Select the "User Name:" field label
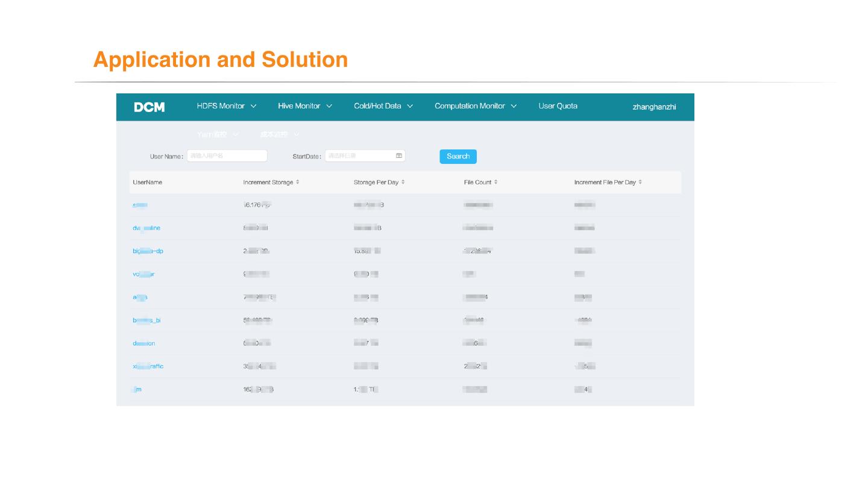 (166, 157)
